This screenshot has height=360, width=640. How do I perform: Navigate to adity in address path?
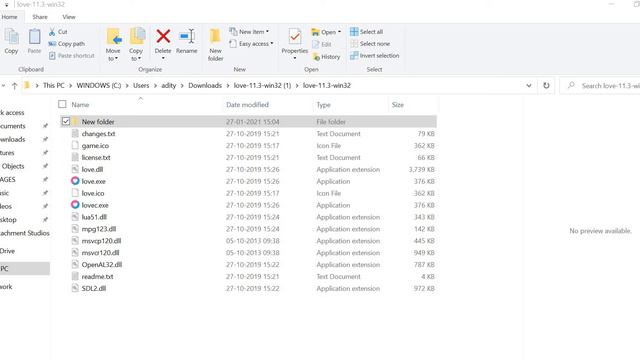[169, 86]
